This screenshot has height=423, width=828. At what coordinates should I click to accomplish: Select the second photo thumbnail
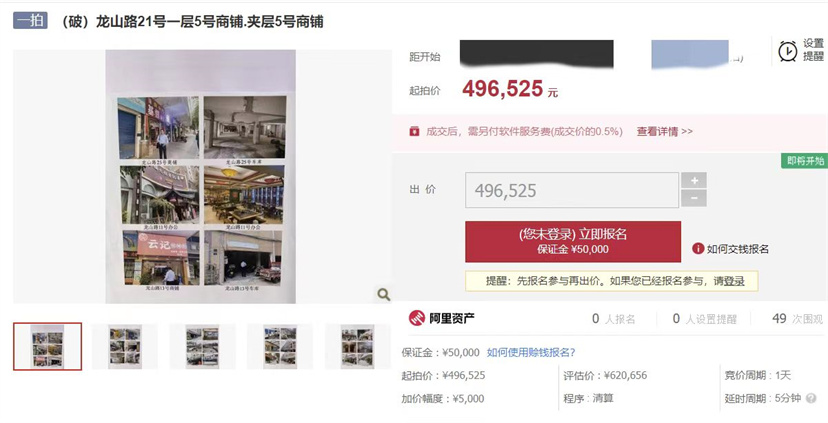pos(125,346)
